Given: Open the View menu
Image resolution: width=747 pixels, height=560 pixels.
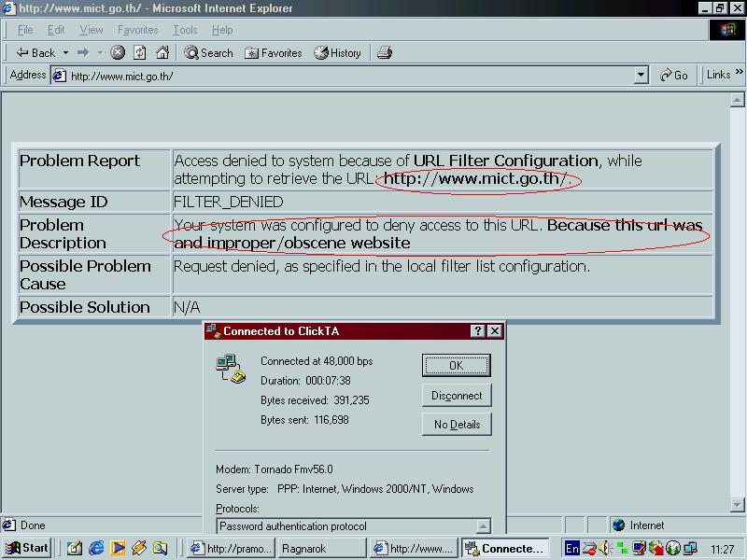Looking at the screenshot, I should (91, 30).
